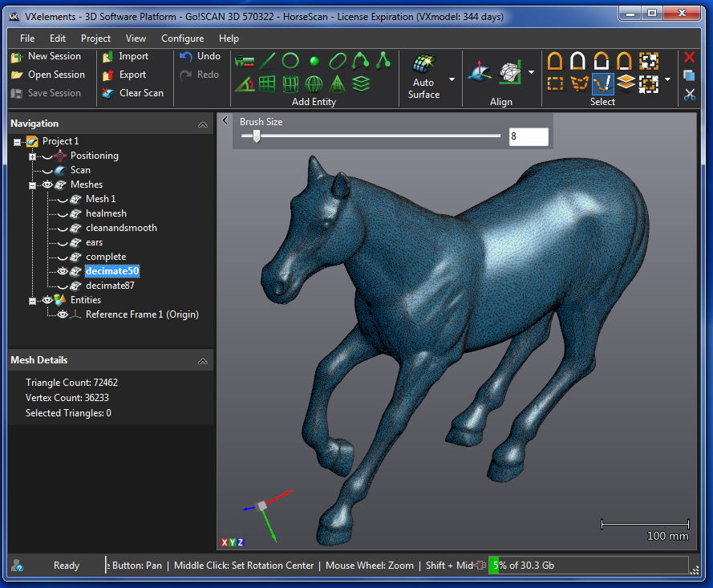
Task: Select the Circle entity tool
Action: pyautogui.click(x=290, y=60)
